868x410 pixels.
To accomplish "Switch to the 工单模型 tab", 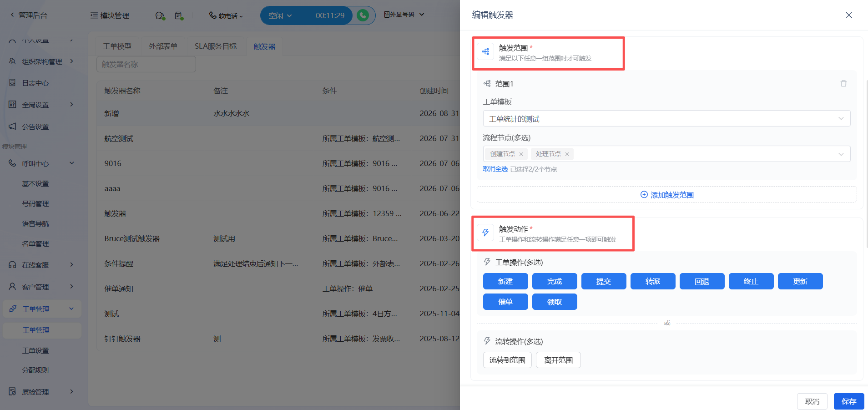I will [x=117, y=46].
